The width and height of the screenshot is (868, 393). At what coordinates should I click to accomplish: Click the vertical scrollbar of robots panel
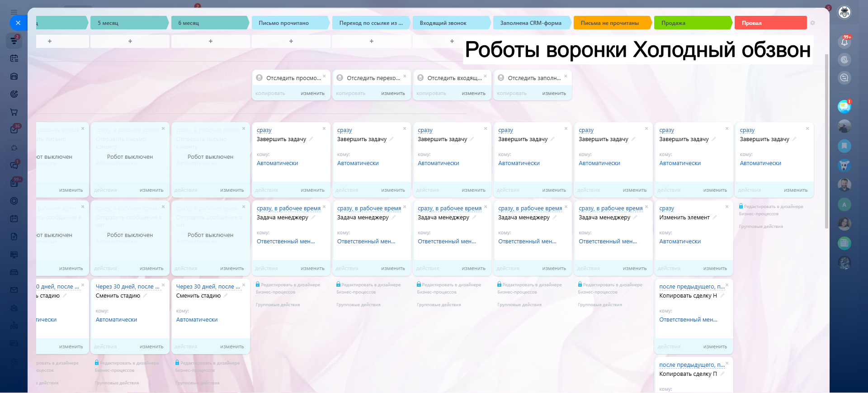tap(827, 140)
